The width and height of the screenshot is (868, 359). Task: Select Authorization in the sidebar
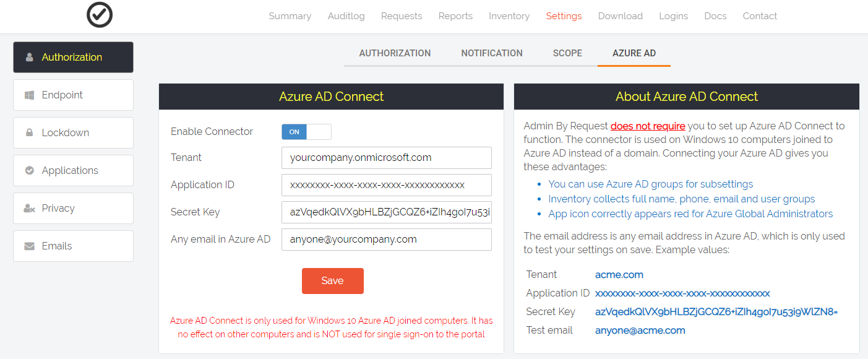(73, 57)
